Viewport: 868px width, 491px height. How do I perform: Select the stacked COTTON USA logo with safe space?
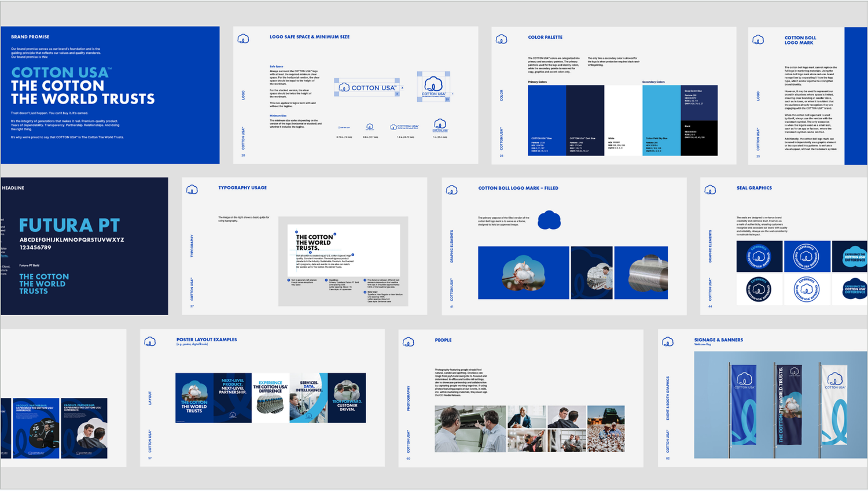click(x=433, y=87)
